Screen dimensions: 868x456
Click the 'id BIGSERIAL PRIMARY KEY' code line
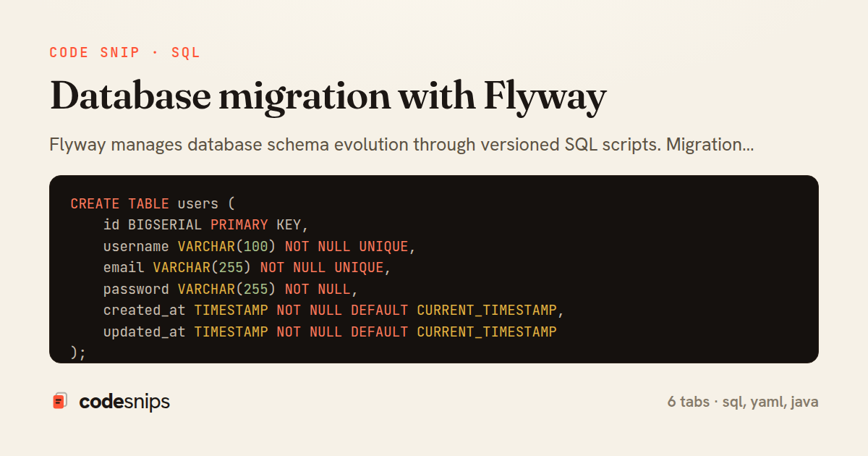[x=206, y=225]
